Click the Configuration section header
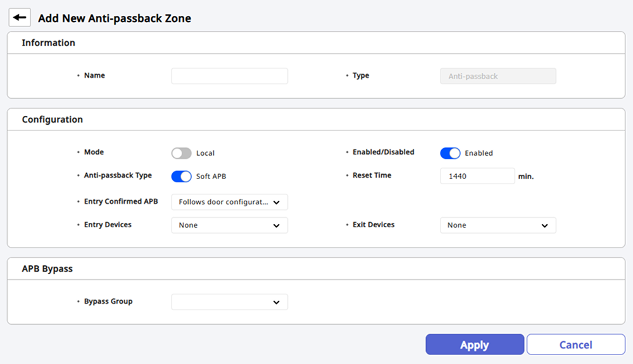The height and width of the screenshot is (364, 633). click(52, 119)
